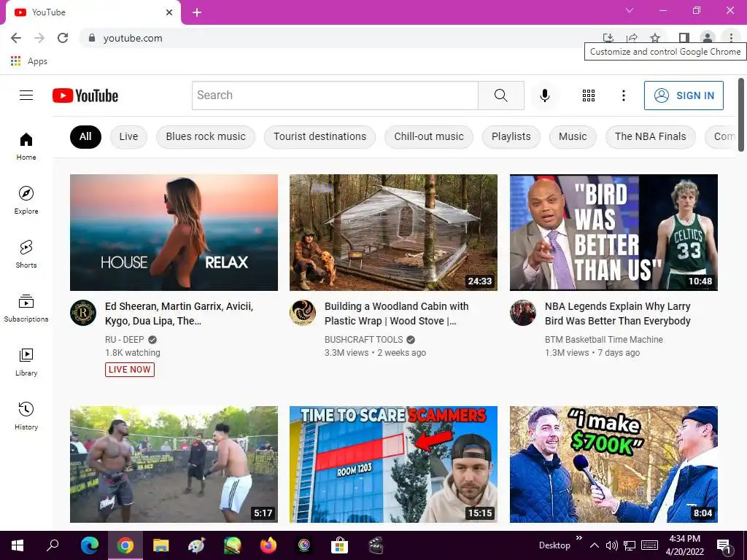This screenshot has width=747, height=560.
Task: Select the Playlists filter chip
Action: [511, 136]
